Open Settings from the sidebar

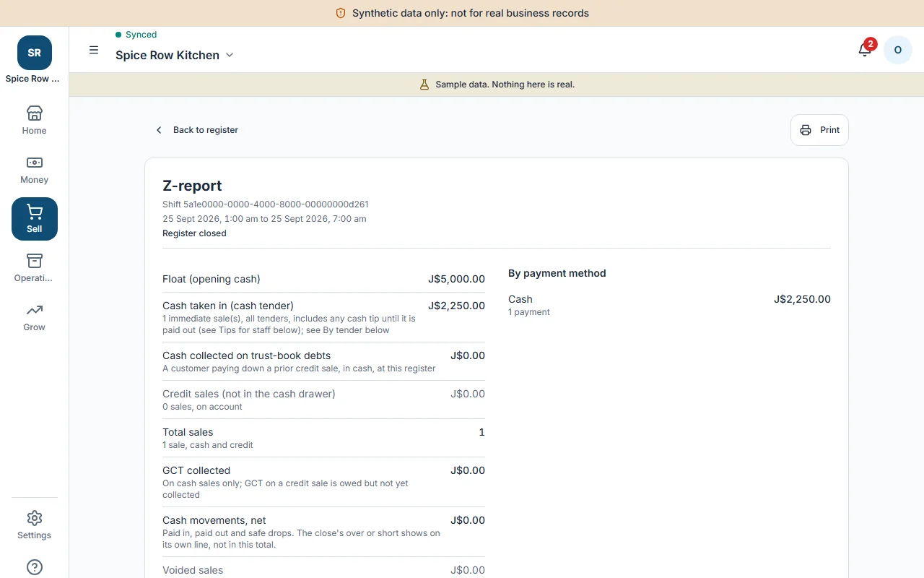34,525
